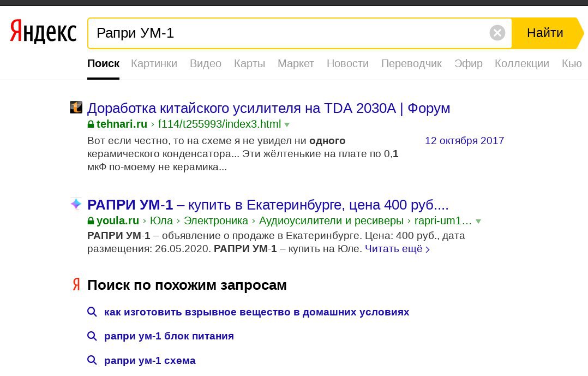Viewport: 588px width, 376px height.
Task: Open the result Доработка китайского усилителя на TDA 2030A
Action: [x=268, y=108]
